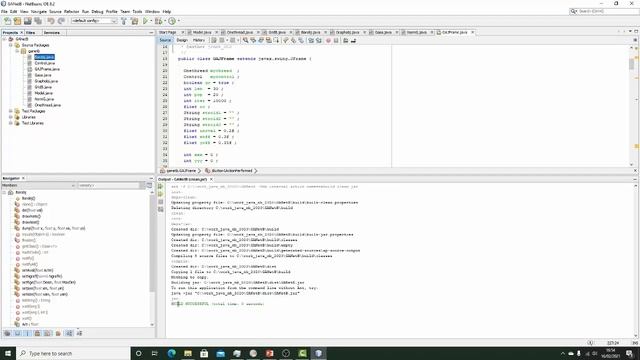This screenshot has height=360, width=640.
Task: Switch to the History view button
Action: click(x=199, y=40)
